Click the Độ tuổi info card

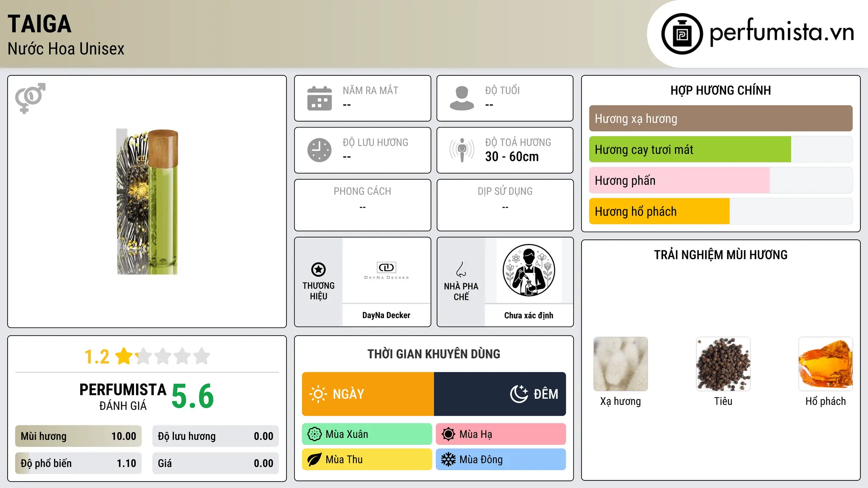point(505,98)
